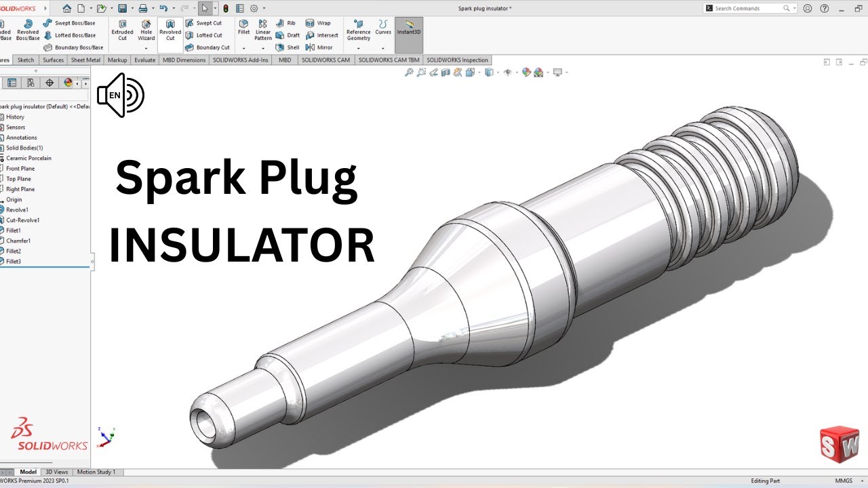Open the Options gear icon

[x=254, y=8]
